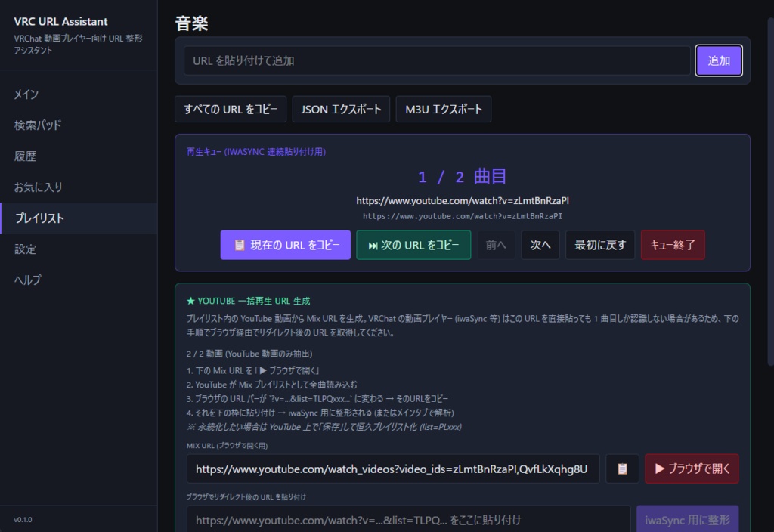Screen dimensions: 774x532
Task: Click the YOUTUBE 一括再生 URL 生成 heading
Action: point(248,301)
